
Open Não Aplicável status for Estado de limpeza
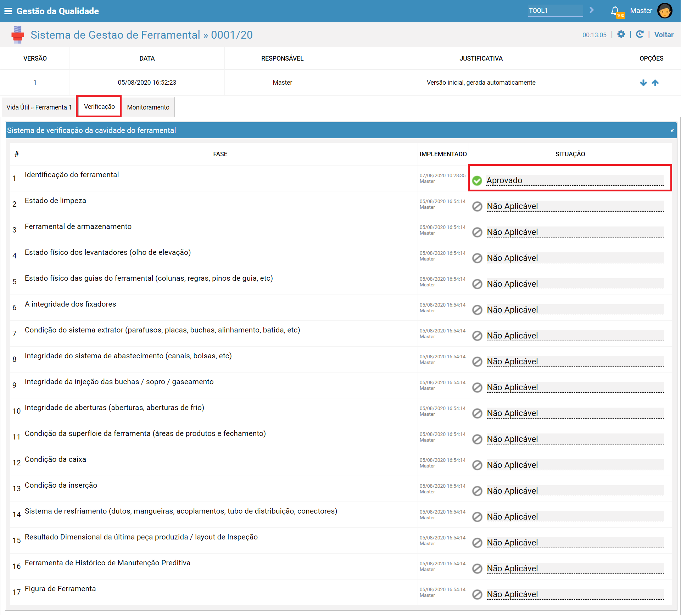(575, 206)
